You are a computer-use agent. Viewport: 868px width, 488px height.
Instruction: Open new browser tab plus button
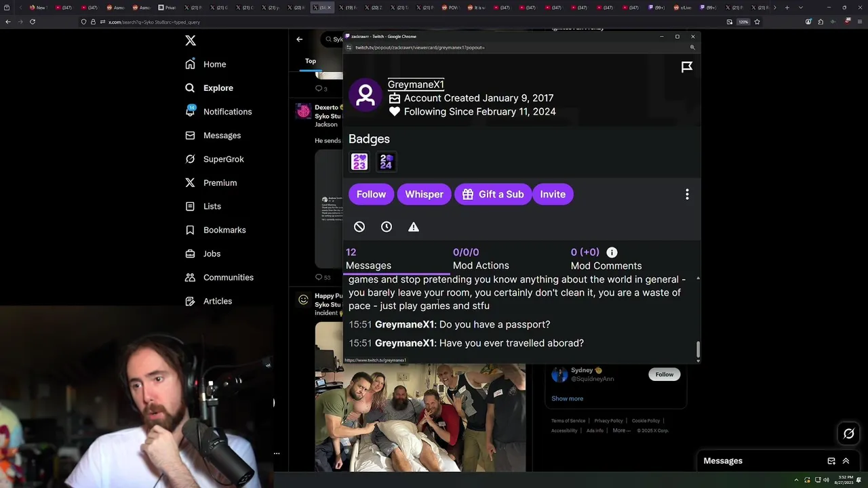click(787, 7)
